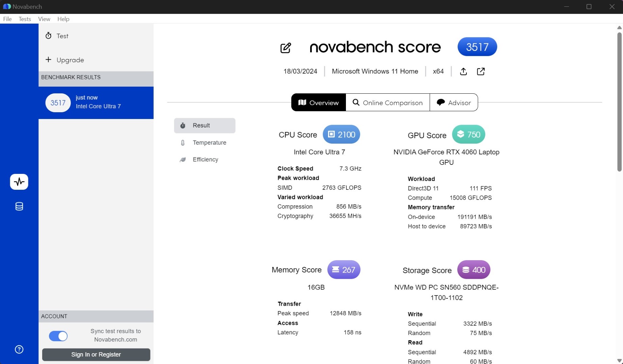Click the share upload icon next to x64
The width and height of the screenshot is (623, 364).
click(x=463, y=71)
